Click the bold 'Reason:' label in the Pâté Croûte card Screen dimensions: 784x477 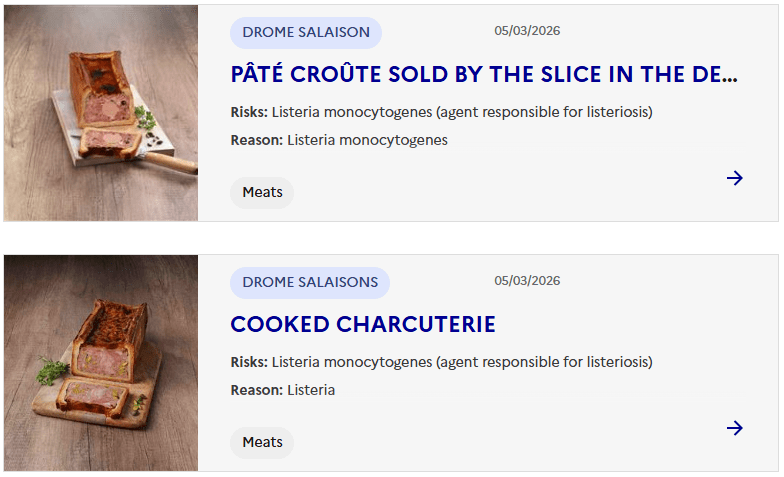[x=257, y=140]
